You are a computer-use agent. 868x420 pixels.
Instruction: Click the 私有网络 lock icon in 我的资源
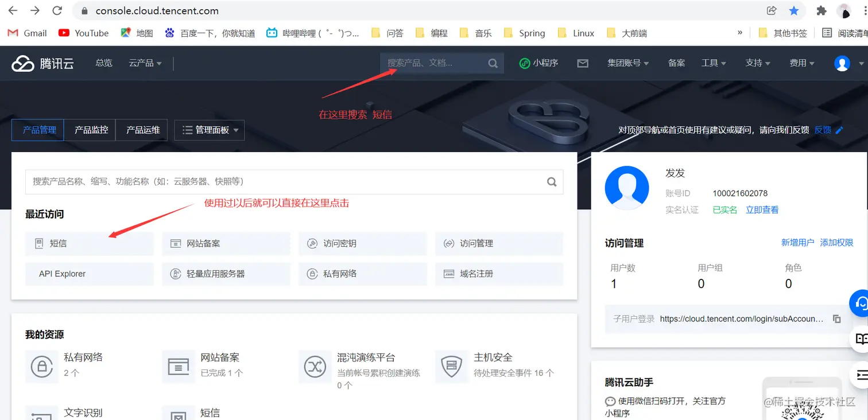42,366
